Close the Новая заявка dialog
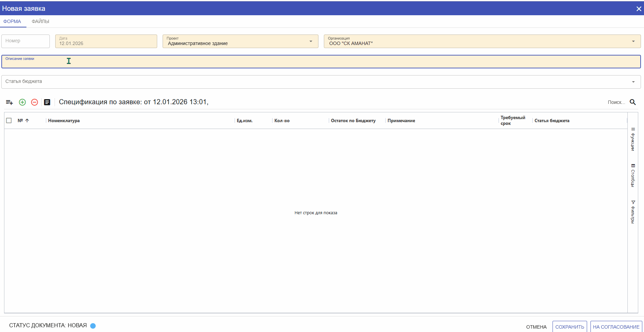 (639, 9)
